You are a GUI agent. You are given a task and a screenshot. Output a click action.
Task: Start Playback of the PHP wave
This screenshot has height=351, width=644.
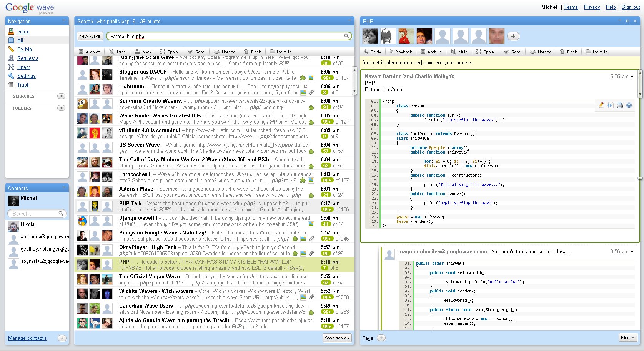pos(400,52)
